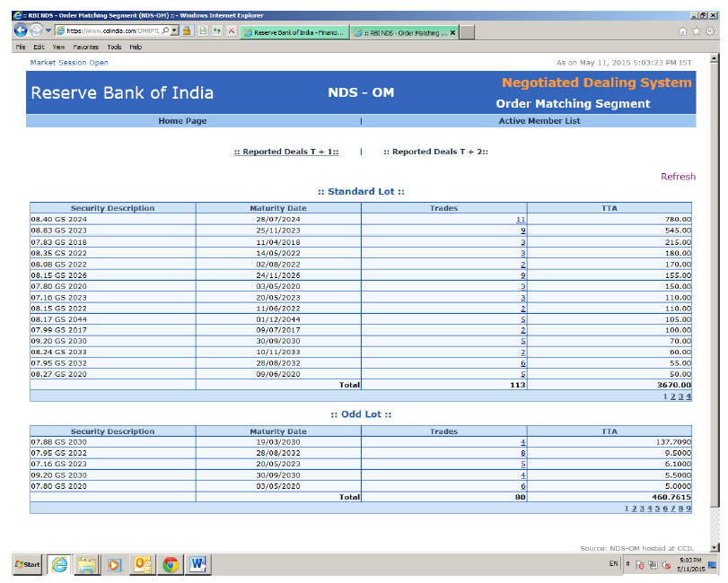Switch to Reserve Bank of India - Financial tab
Viewport: 728px width, 583px height.
pyautogui.click(x=293, y=31)
